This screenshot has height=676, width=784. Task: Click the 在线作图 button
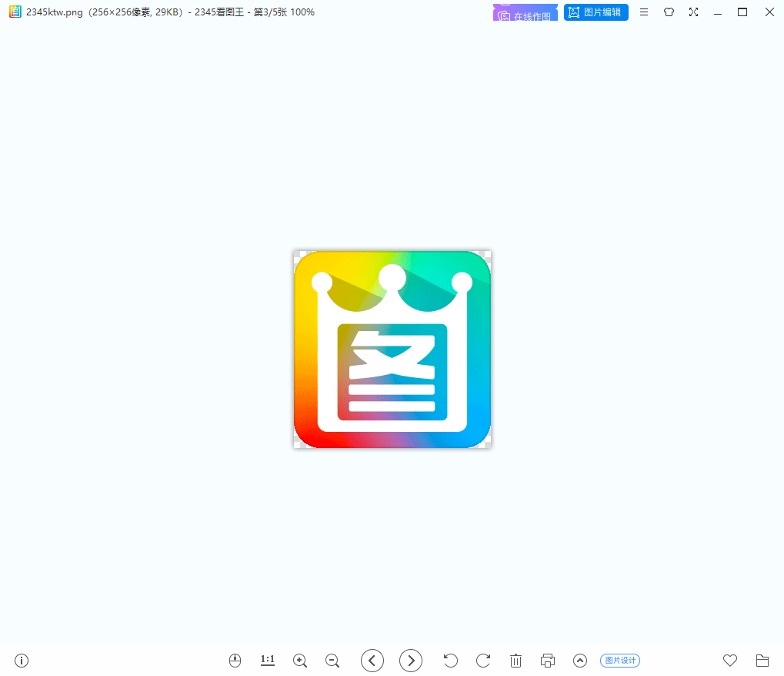[x=525, y=12]
